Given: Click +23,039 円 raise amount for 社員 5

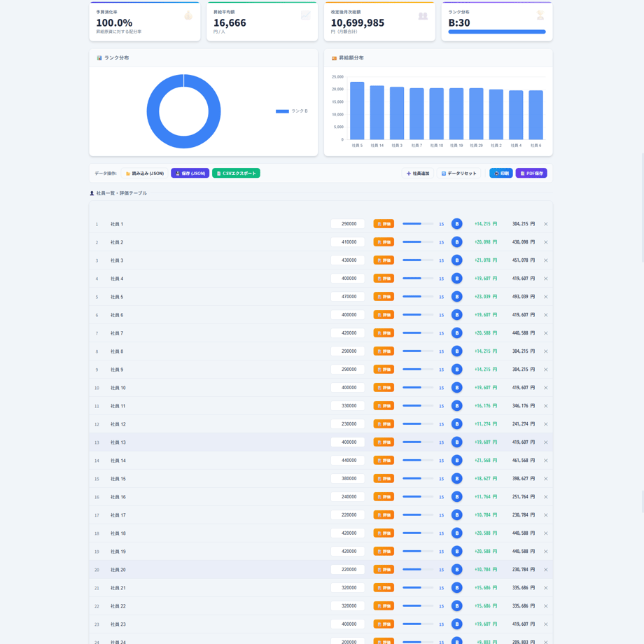Looking at the screenshot, I should [486, 297].
